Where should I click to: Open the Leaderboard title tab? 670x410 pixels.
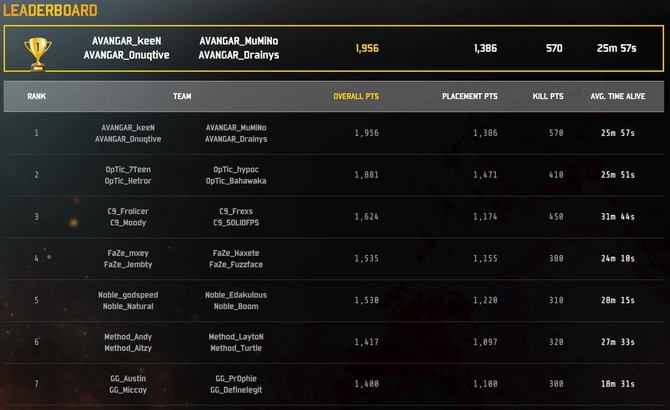pos(49,11)
